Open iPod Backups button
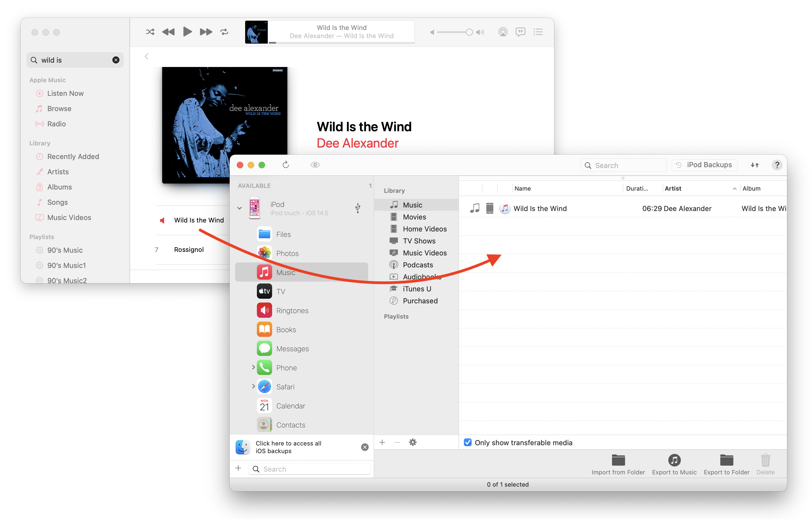Screen dimensions: 812x519 point(705,165)
